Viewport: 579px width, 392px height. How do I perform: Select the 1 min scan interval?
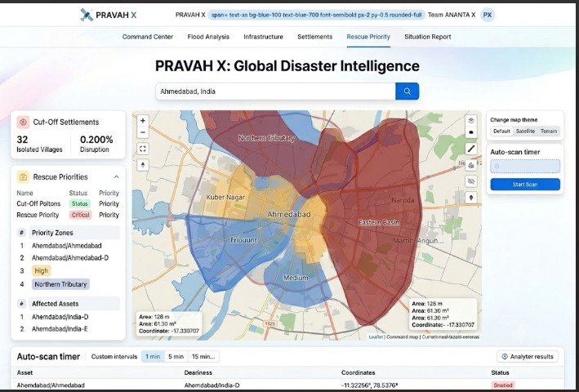click(x=153, y=357)
